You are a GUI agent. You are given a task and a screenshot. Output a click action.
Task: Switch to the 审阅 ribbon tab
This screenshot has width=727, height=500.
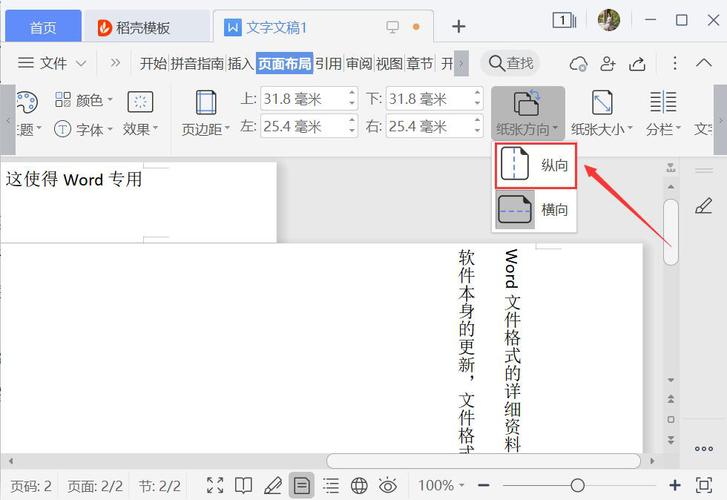coord(359,63)
